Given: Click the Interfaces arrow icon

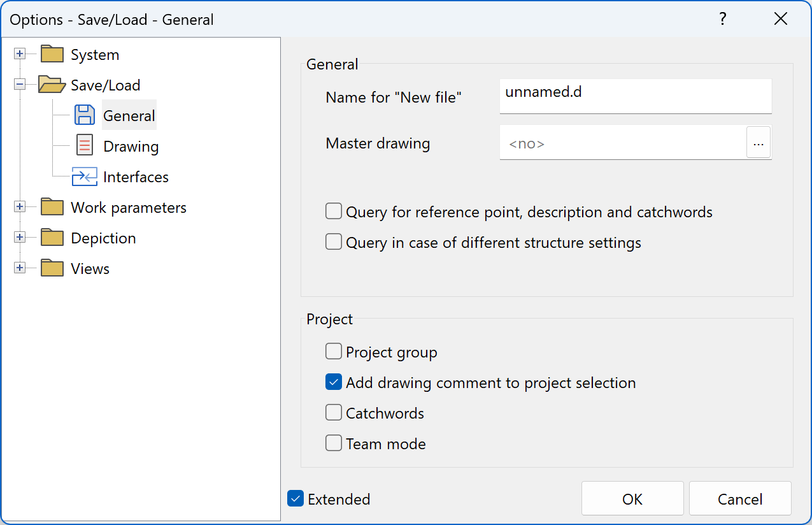Looking at the screenshot, I should pos(84,176).
